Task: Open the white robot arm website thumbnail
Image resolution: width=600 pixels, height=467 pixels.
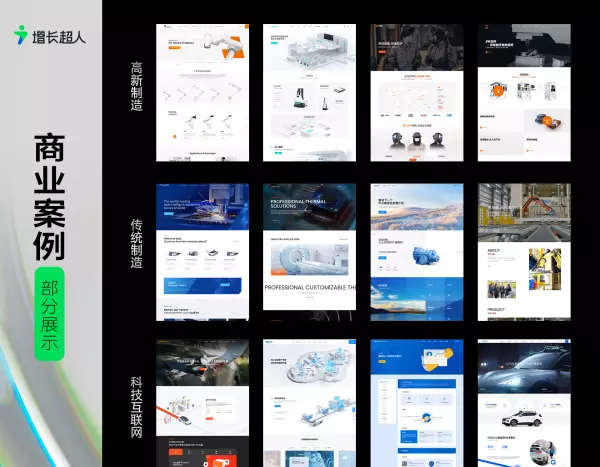Action: [x=202, y=93]
